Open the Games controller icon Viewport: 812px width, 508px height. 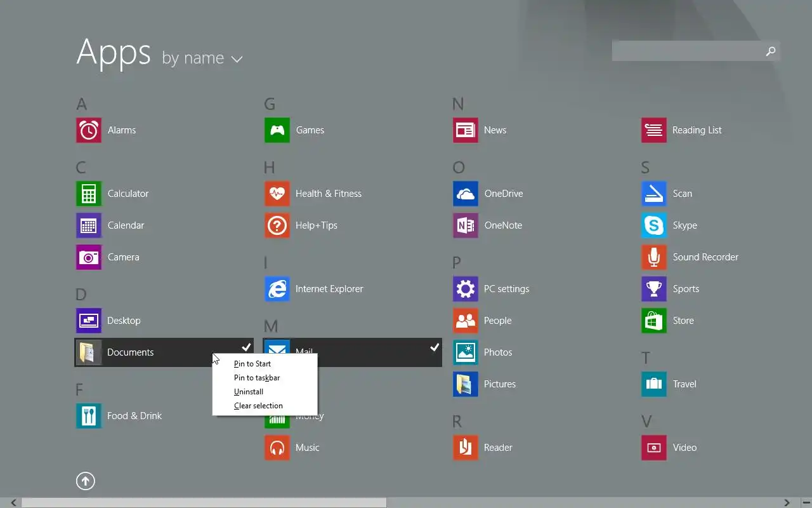click(277, 130)
